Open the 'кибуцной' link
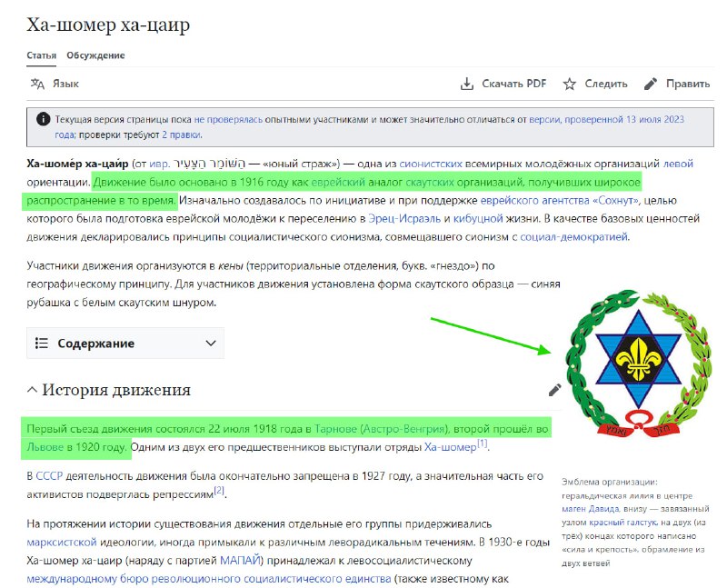 (478, 218)
